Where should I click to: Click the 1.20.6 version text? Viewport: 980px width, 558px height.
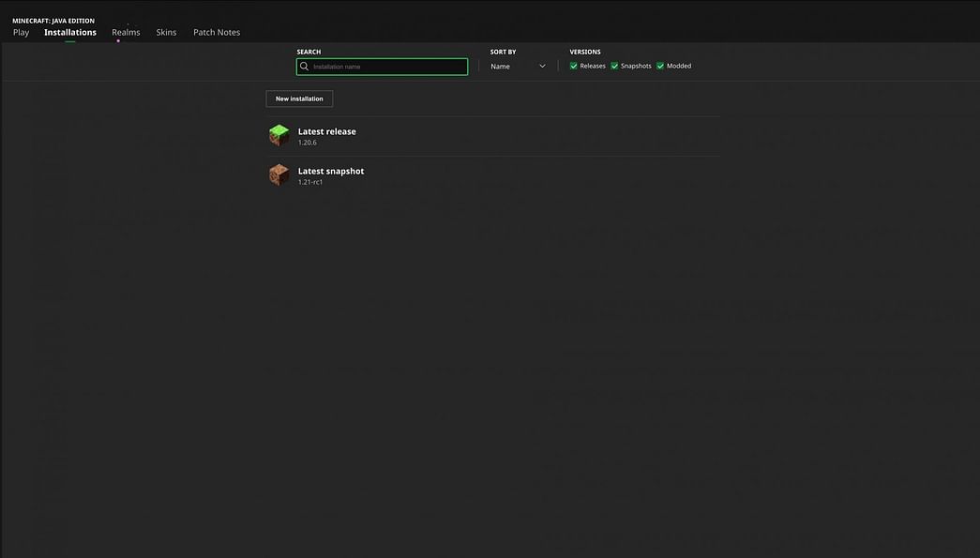[x=307, y=143]
